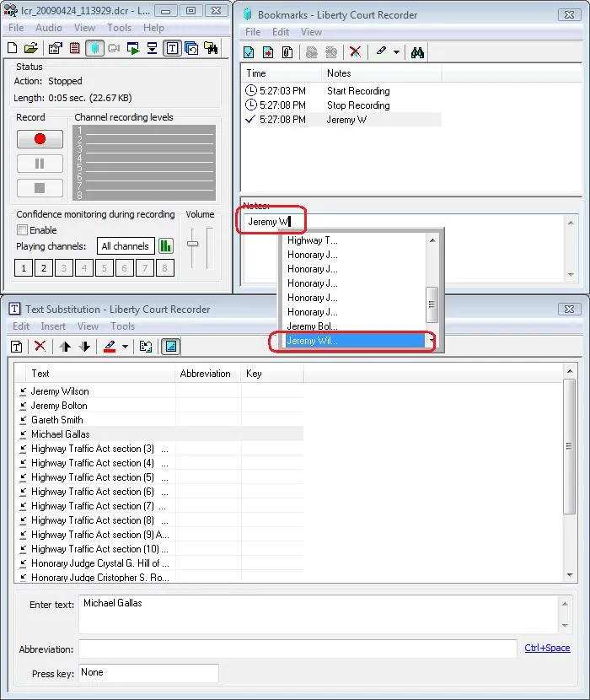Click the red underline highlighter icon
This screenshot has width=590, height=700.
coord(110,347)
